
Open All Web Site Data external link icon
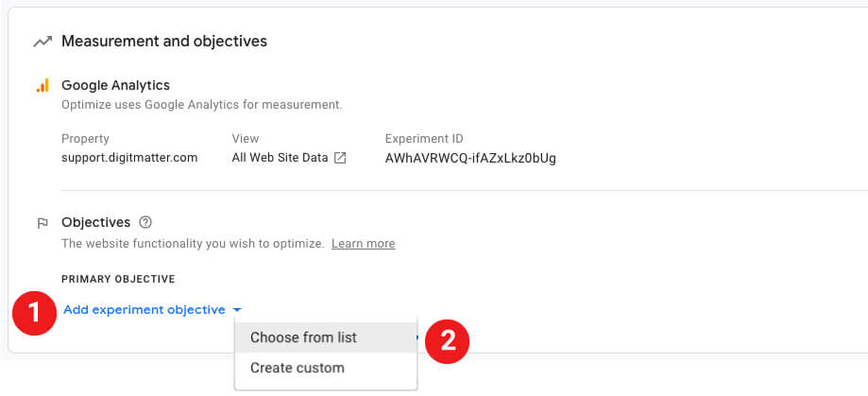click(340, 158)
